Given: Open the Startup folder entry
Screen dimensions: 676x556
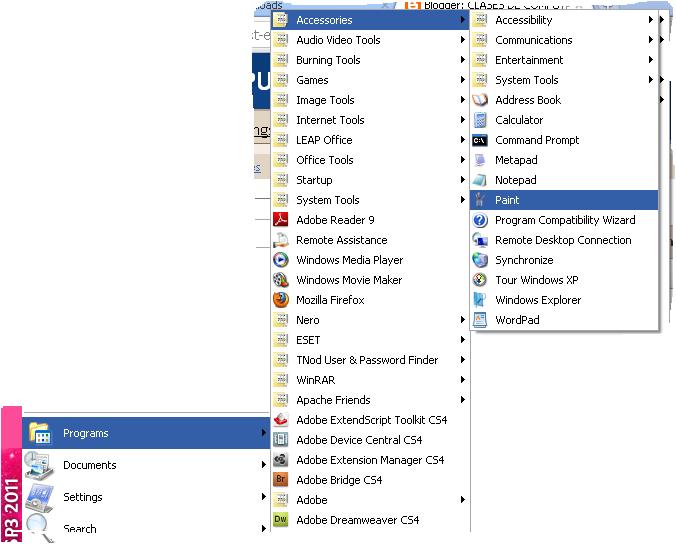Looking at the screenshot, I should pyautogui.click(x=370, y=180).
